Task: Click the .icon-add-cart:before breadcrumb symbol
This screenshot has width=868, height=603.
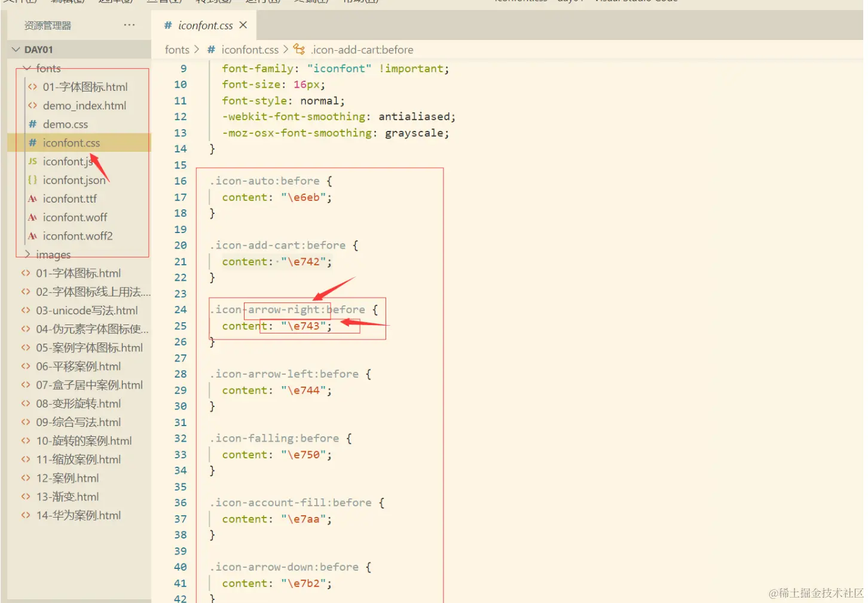Action: pyautogui.click(x=362, y=50)
